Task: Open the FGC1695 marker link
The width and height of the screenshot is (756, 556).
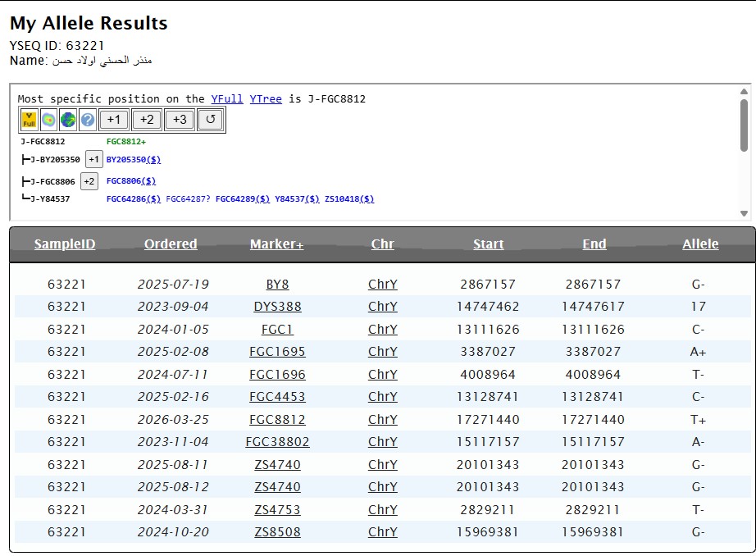Action: [x=277, y=352]
